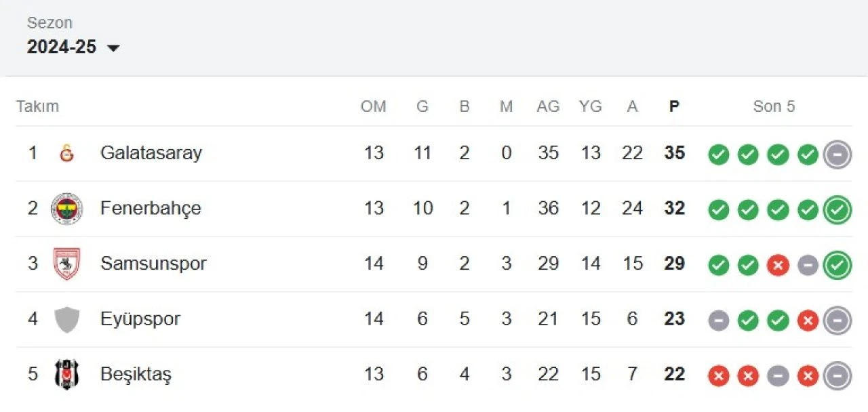Click the Takım column header

click(37, 106)
